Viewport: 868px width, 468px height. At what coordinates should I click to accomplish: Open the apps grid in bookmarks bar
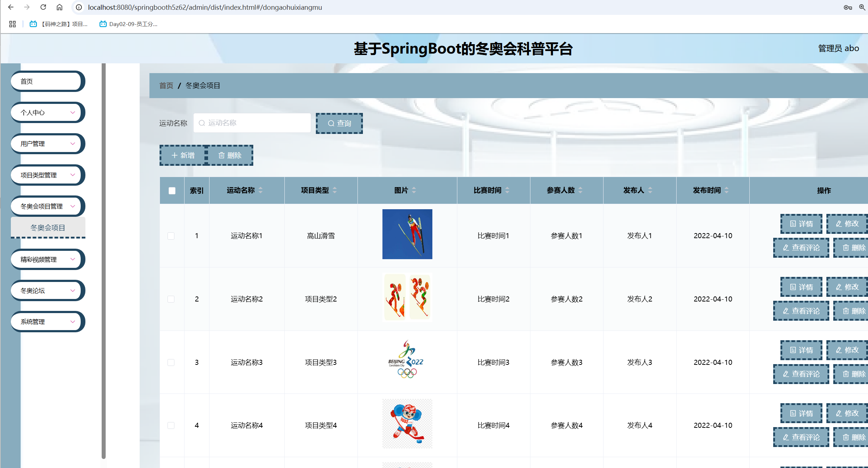pos(12,24)
